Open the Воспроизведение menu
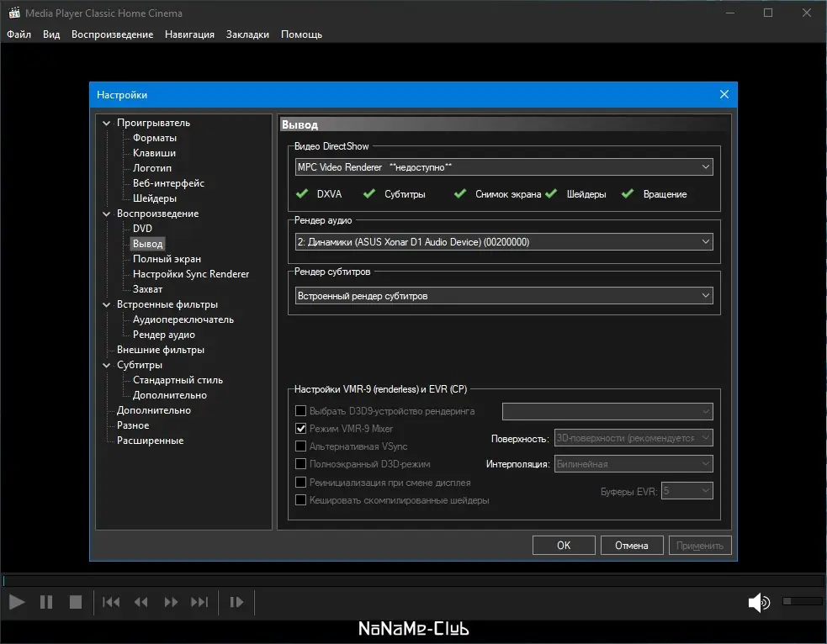Screen dimensions: 827x644 point(112,34)
